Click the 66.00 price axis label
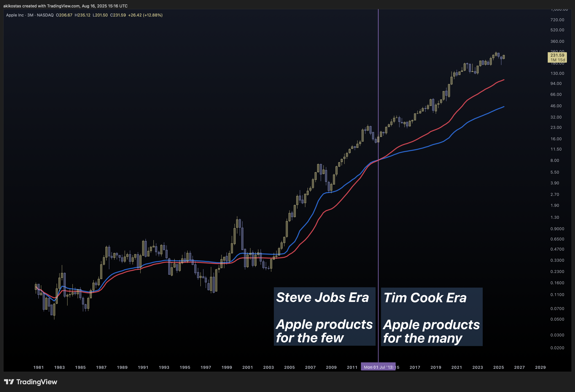Screen dimensions: 575x392 tap(556, 94)
